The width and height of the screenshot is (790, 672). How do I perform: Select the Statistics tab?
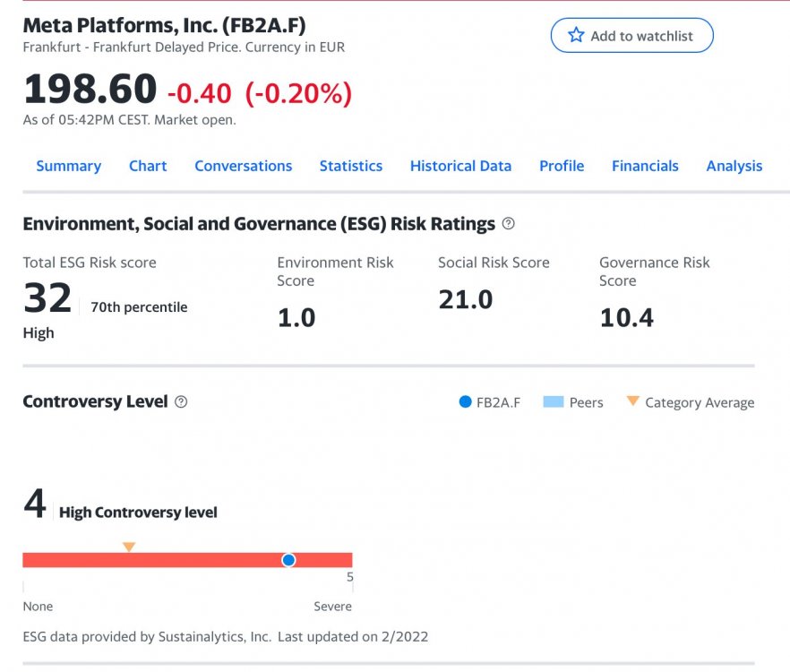pyautogui.click(x=350, y=166)
